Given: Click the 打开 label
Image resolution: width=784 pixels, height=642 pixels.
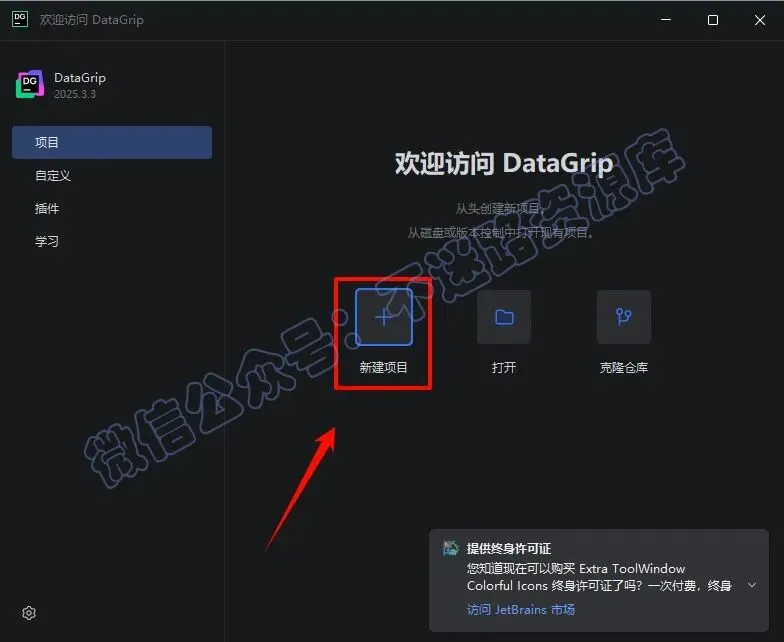Looking at the screenshot, I should click(504, 368).
